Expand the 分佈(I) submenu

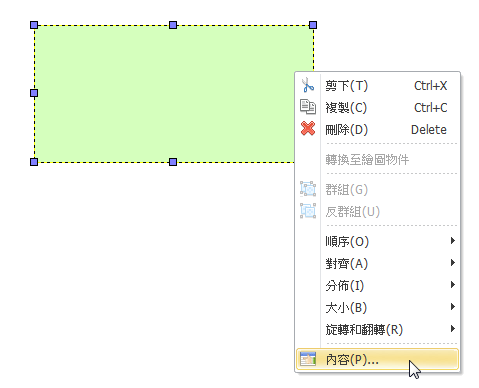click(x=377, y=285)
